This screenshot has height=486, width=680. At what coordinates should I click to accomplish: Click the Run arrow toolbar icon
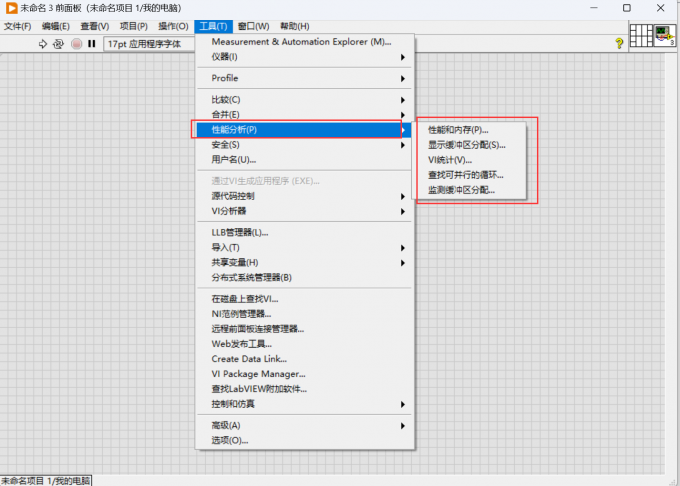coord(42,44)
